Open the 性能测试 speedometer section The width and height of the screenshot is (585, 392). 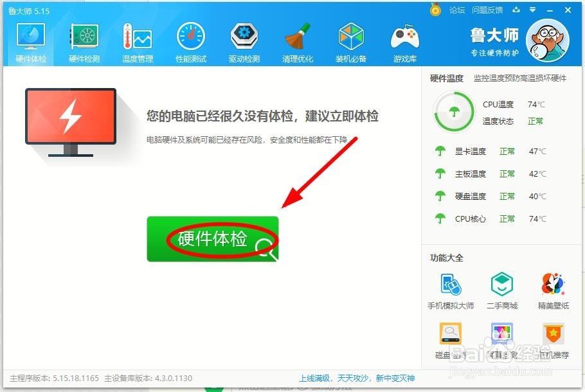(x=191, y=42)
